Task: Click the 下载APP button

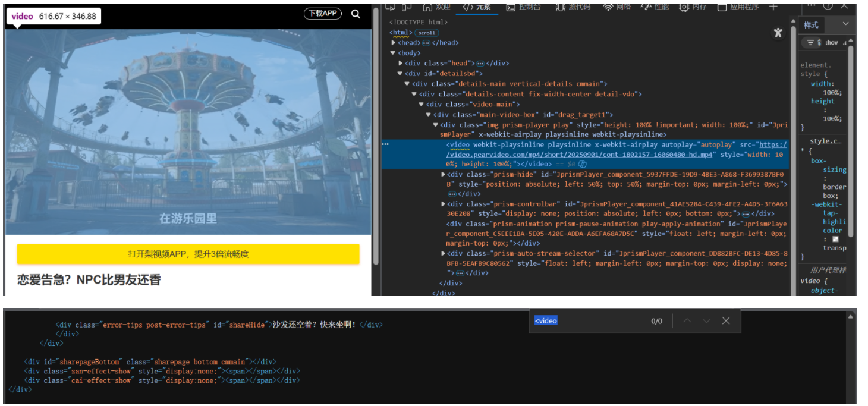Action: coord(323,14)
